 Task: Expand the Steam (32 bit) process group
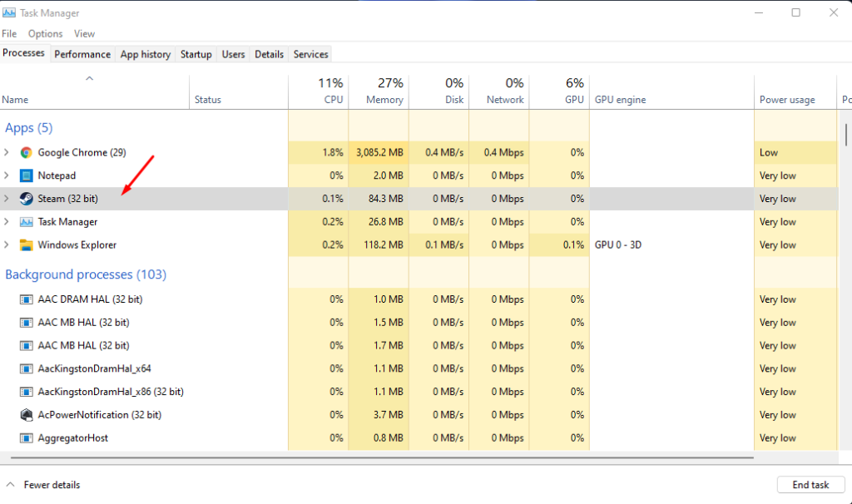click(x=7, y=199)
